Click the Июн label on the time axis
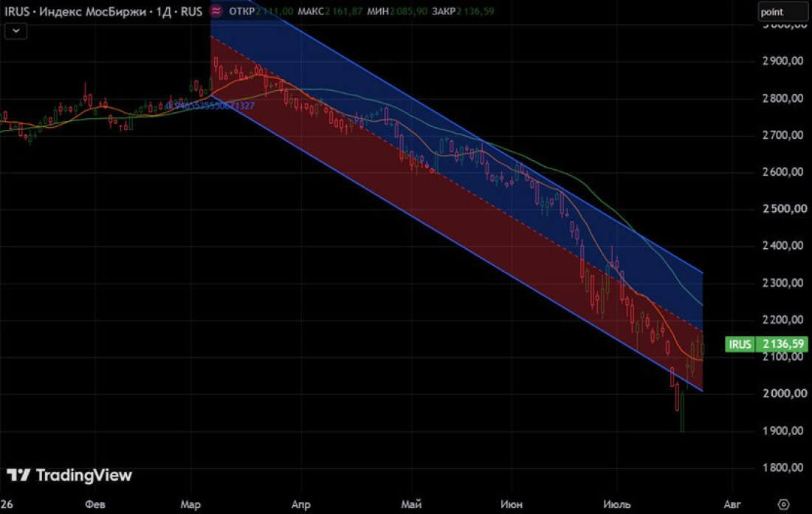 point(512,504)
